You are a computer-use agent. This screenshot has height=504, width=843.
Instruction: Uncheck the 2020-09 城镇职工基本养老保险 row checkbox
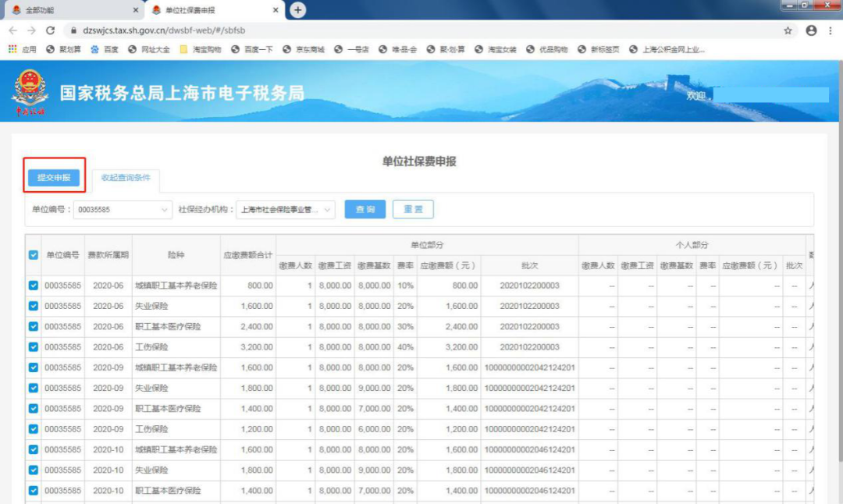[x=34, y=367]
